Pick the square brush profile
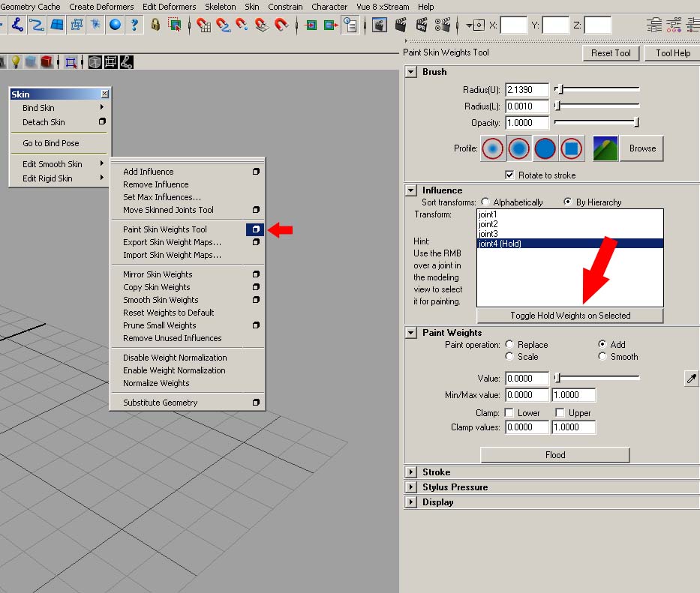The image size is (700, 593). tap(571, 148)
